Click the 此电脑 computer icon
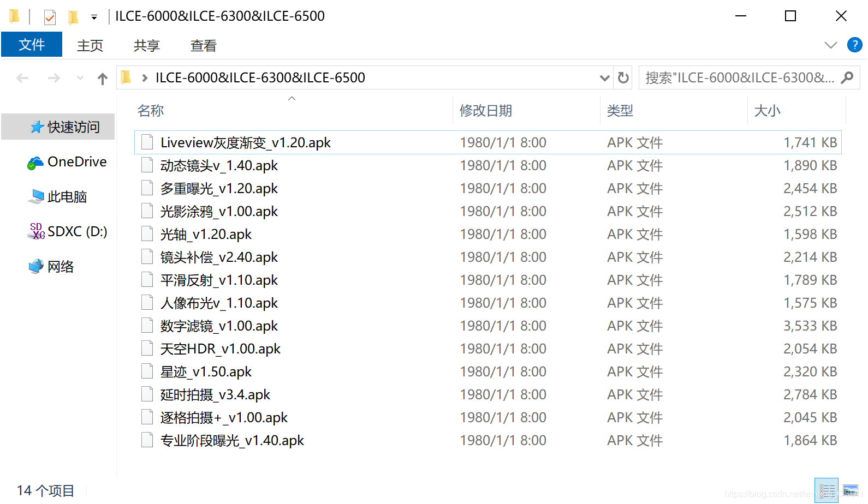The image size is (868, 504). (36, 196)
